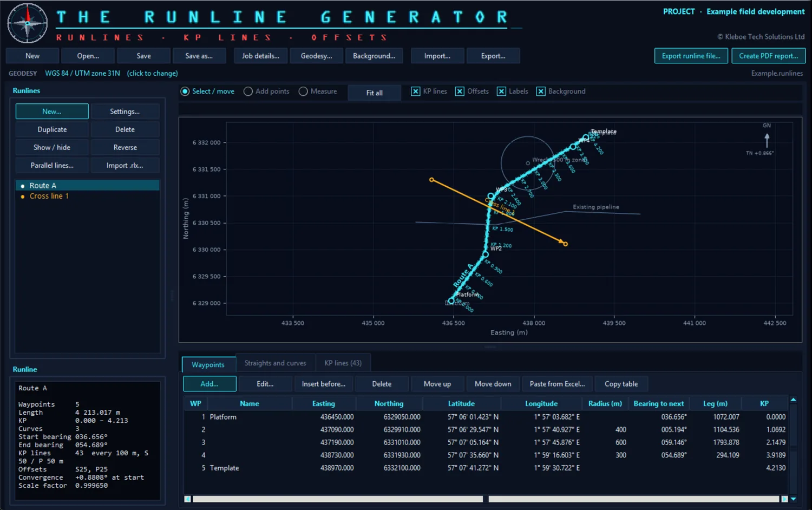Click the Import .rlx... button
The width and height of the screenshot is (812, 510).
(125, 165)
